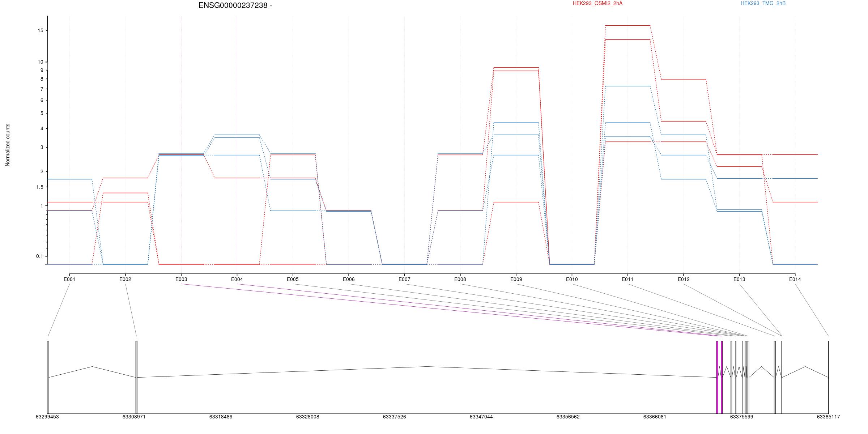Click y-axis tick value 1.5
This screenshot has width=868, height=434.
click(x=39, y=187)
